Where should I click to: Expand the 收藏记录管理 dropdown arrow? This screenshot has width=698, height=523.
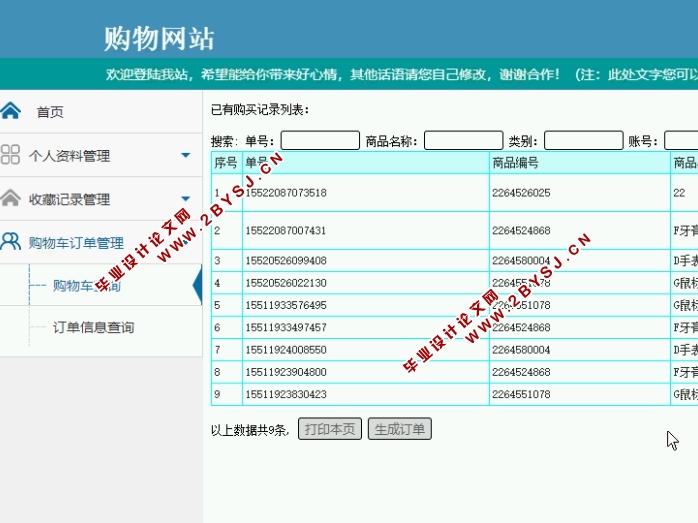pyautogui.click(x=186, y=199)
